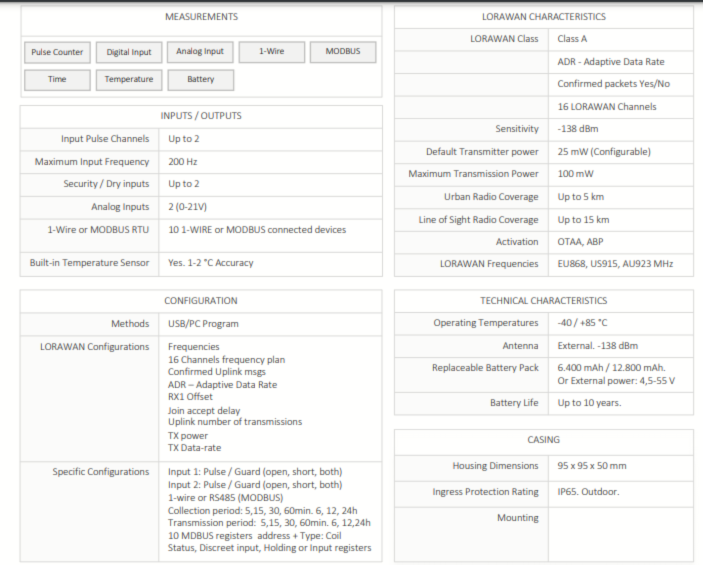The height and width of the screenshot is (565, 703).
Task: Select the CONFIGURATION section heading
Action: click(200, 301)
